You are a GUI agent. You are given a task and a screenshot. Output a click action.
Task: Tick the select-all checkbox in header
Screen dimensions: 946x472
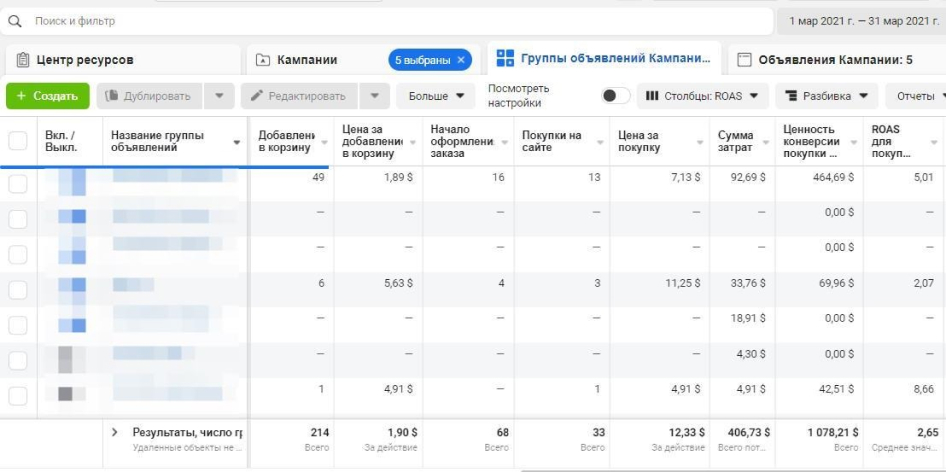coord(18,142)
